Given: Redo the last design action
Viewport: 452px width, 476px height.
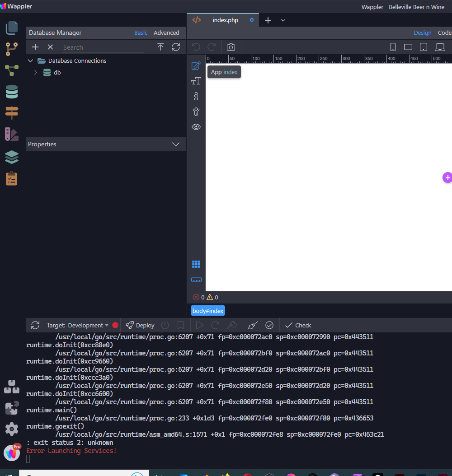Looking at the screenshot, I should coord(212,47).
